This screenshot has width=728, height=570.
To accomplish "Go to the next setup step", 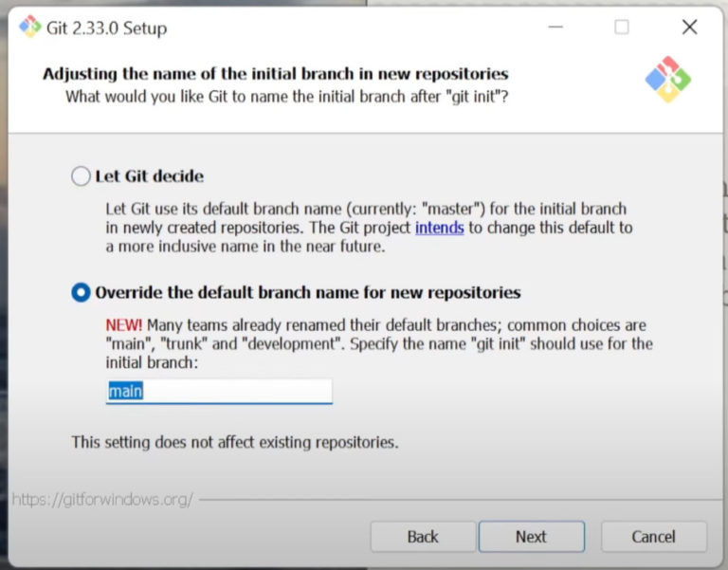I will tap(532, 537).
